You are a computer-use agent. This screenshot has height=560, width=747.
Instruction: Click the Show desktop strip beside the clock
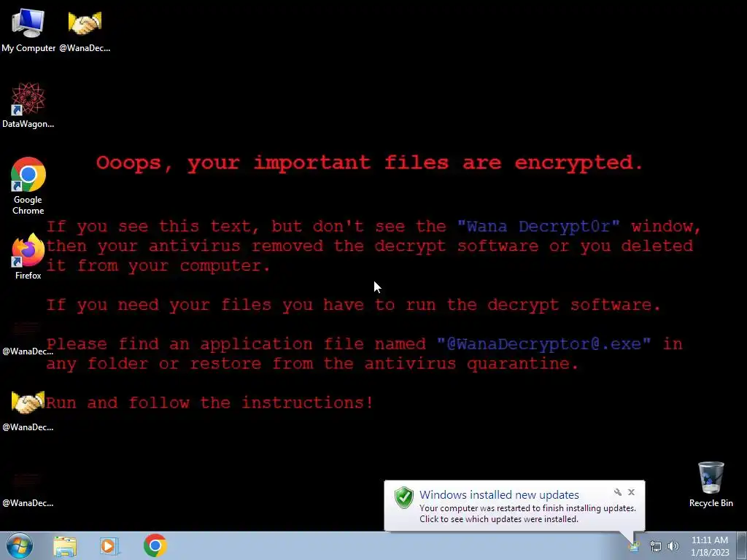pos(742,546)
